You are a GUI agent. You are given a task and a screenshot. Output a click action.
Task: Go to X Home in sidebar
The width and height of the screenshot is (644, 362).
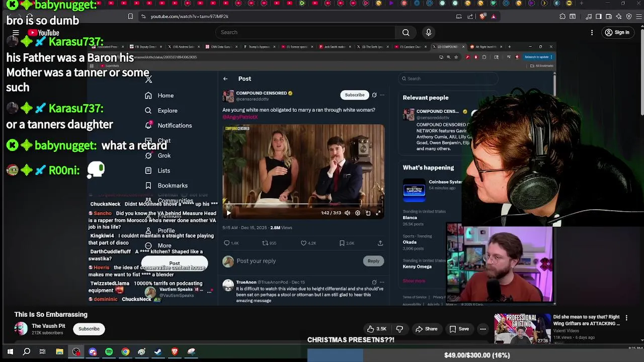click(159, 96)
